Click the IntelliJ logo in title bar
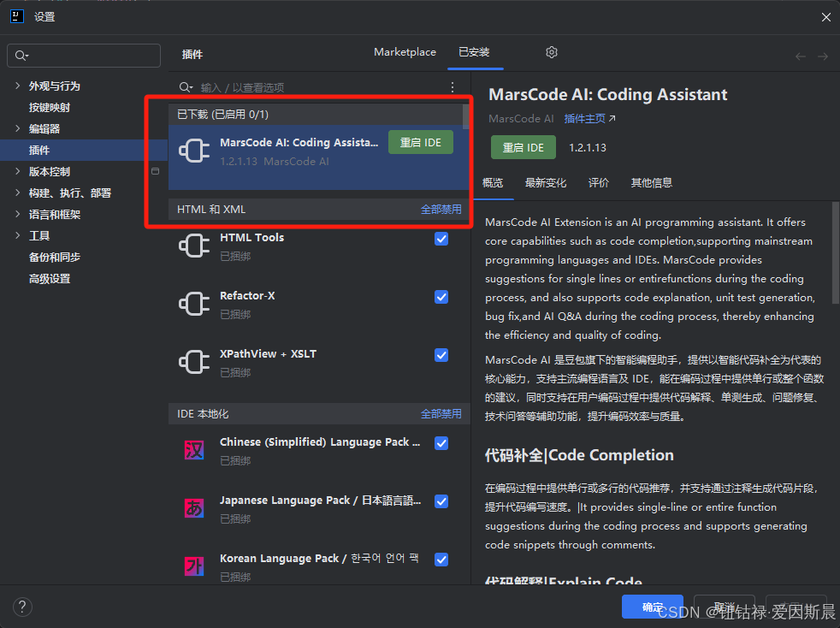Viewport: 840px width, 628px height. click(17, 16)
